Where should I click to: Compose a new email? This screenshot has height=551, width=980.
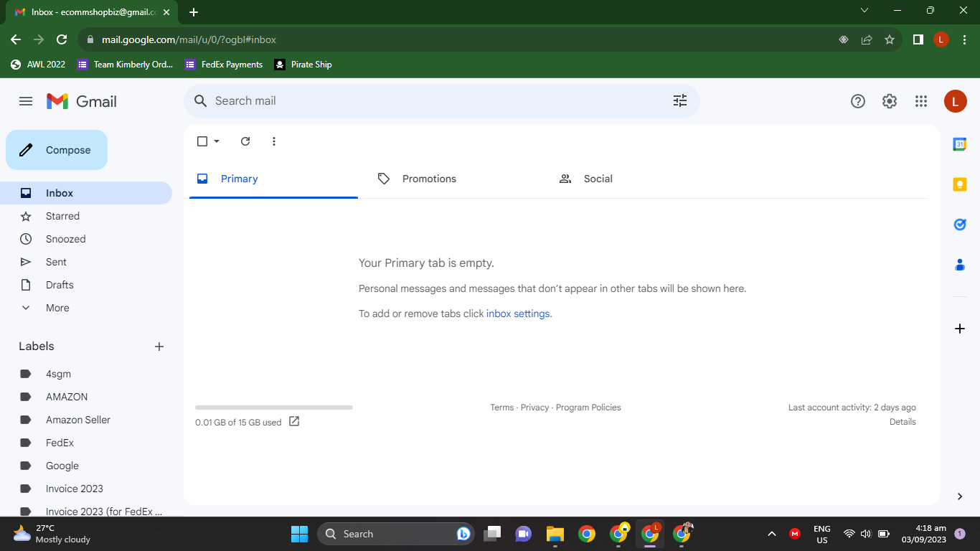coord(57,150)
